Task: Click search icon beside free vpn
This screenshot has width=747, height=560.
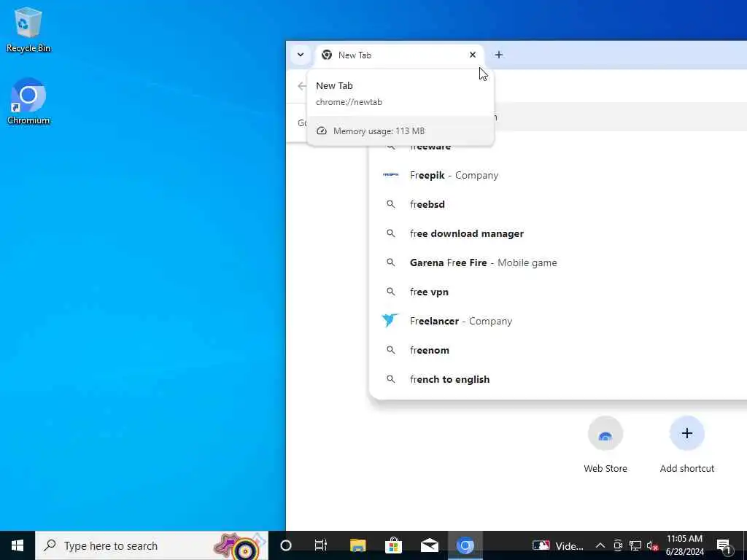Action: coord(391,292)
